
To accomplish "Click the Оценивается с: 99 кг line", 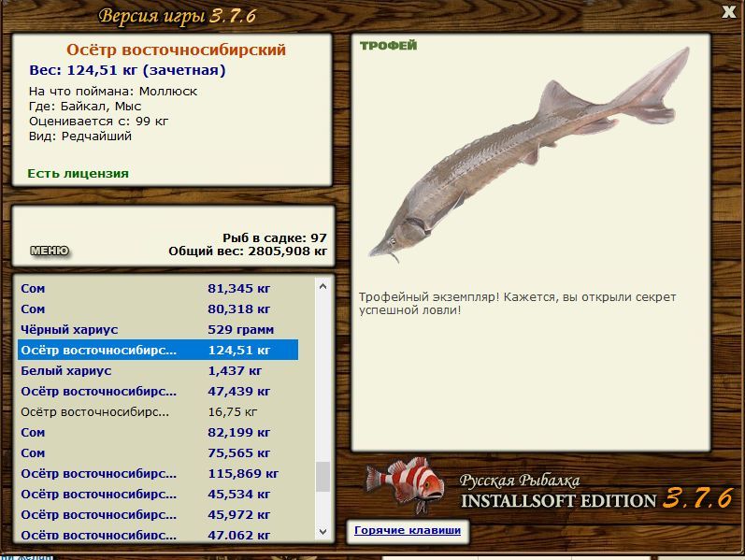I will point(98,122).
